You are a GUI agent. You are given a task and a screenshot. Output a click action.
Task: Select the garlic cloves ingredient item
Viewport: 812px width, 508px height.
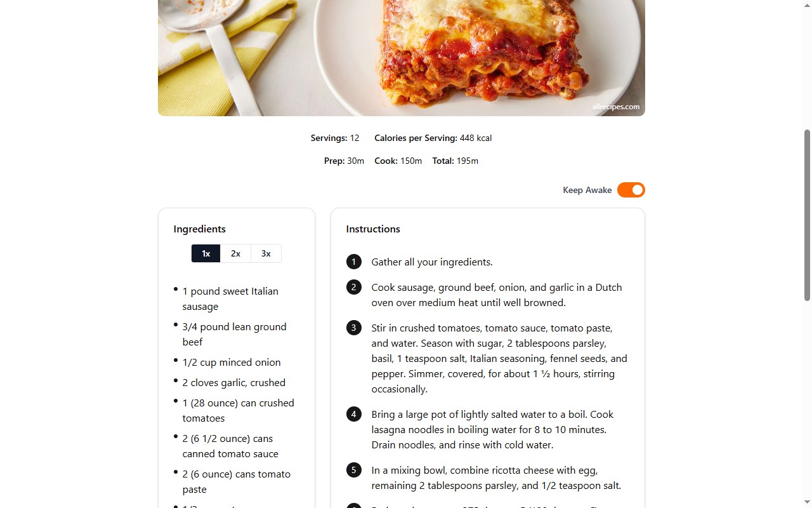(233, 382)
